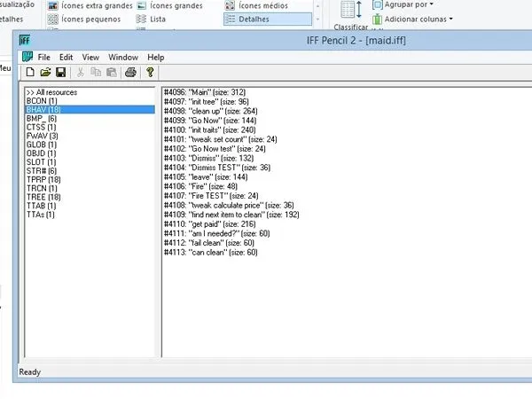Click the IFF Pencil title bar icon
532x399 pixels.
(25, 41)
